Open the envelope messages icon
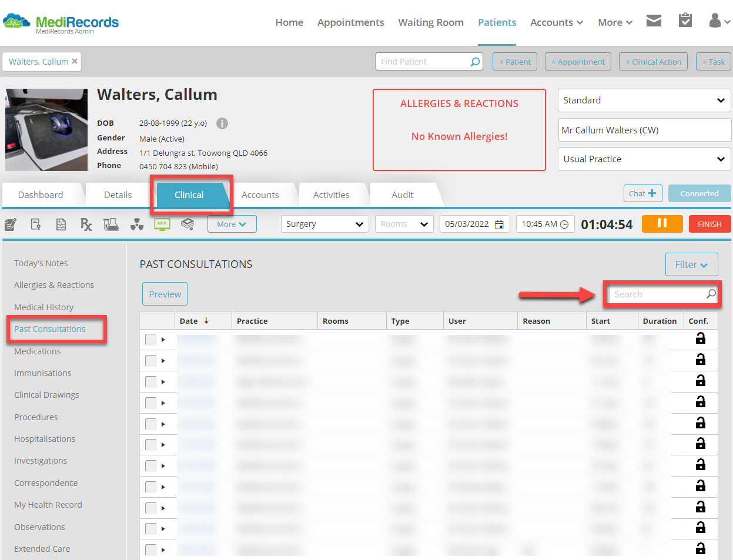Screen dimensions: 733x560 (x=654, y=21)
